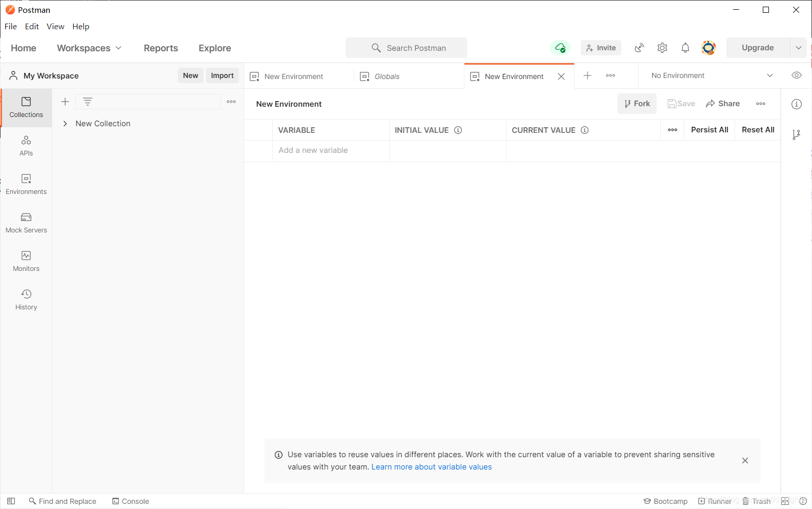This screenshot has width=812, height=509.
Task: Close the active New Environment tab
Action: click(x=561, y=76)
